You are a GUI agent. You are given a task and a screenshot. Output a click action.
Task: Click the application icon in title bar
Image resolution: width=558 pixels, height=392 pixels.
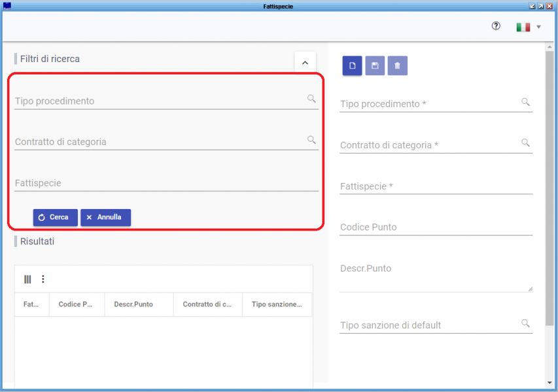coord(7,6)
